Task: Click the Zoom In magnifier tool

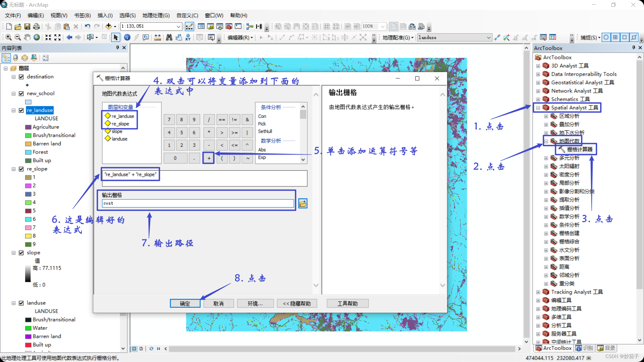Action: pos(8,38)
